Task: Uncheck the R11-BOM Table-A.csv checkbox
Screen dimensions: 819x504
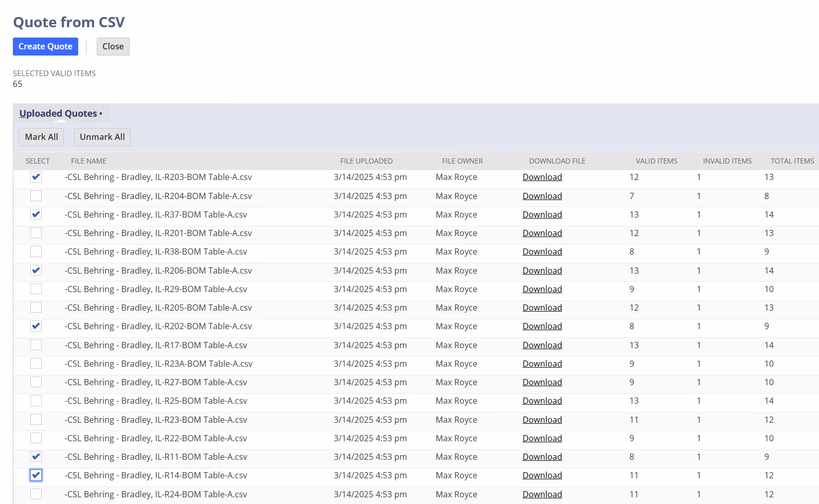Action: [36, 457]
